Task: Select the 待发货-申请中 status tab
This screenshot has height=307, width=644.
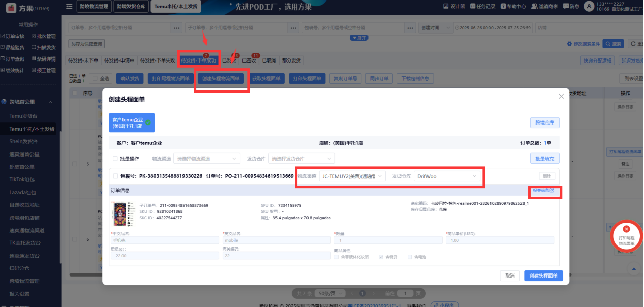Action: pyautogui.click(x=119, y=60)
